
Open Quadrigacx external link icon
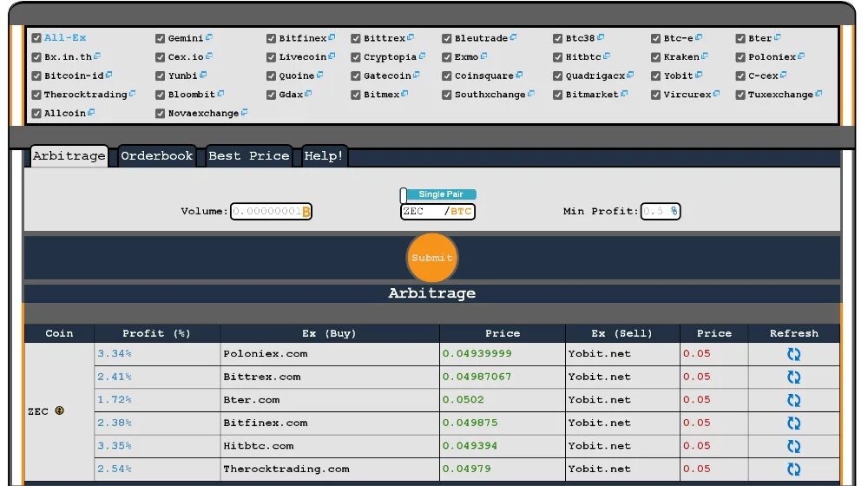[630, 76]
